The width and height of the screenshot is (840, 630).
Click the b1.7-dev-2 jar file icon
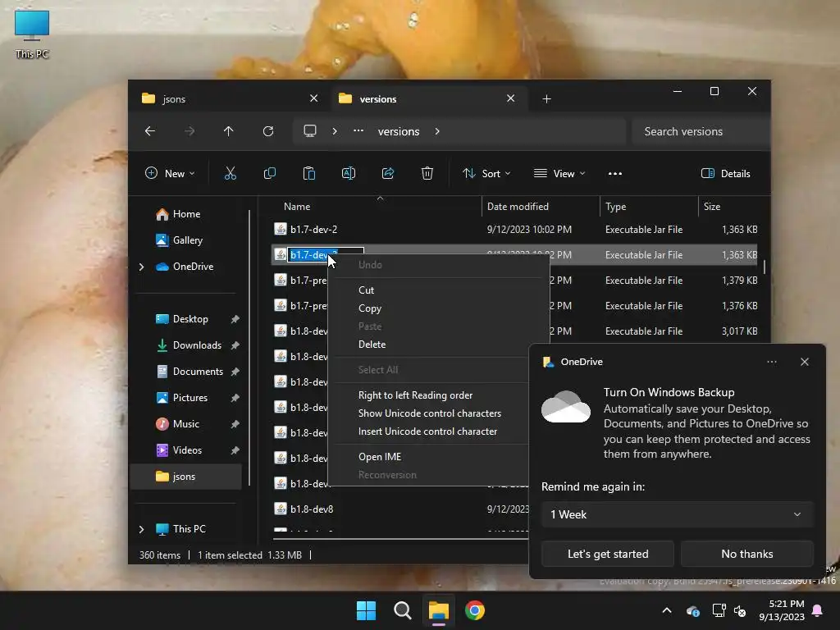[281, 230]
